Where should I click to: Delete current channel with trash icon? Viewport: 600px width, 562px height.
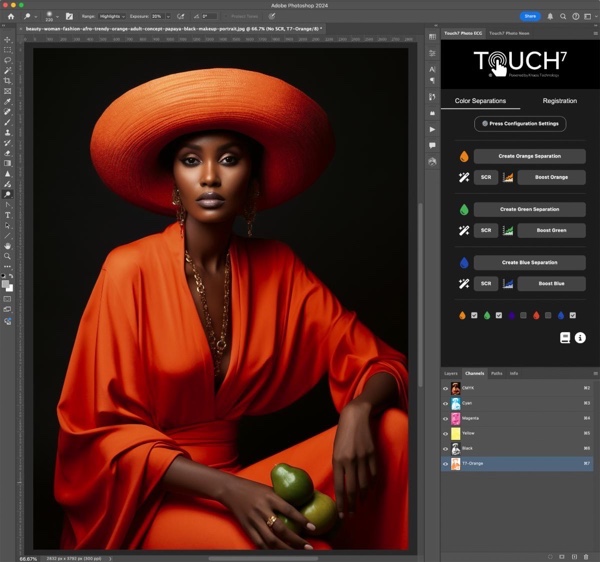tap(588, 555)
